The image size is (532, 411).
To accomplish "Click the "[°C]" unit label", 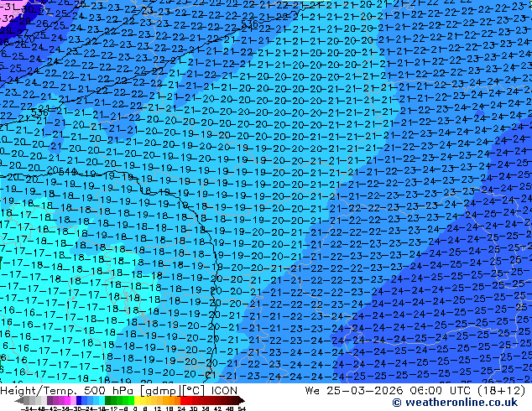I will click(x=194, y=391).
